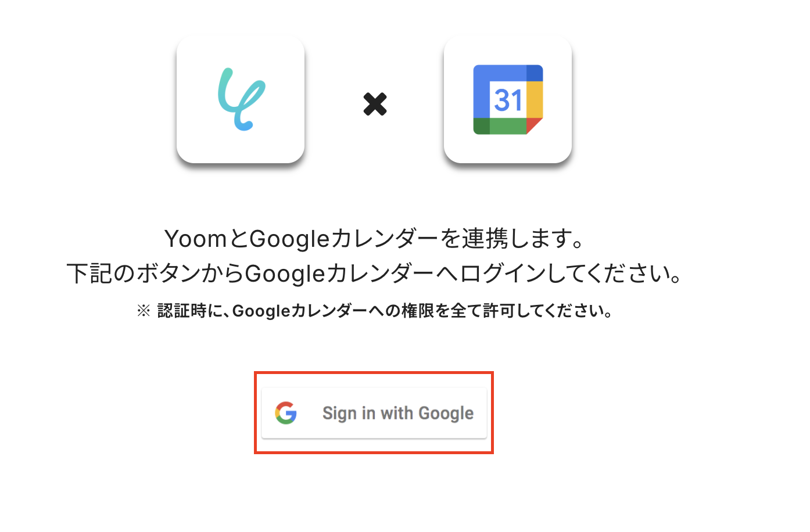The image size is (810, 532).
Task: Click the yellow right strip of calendar icon
Action: (x=535, y=99)
